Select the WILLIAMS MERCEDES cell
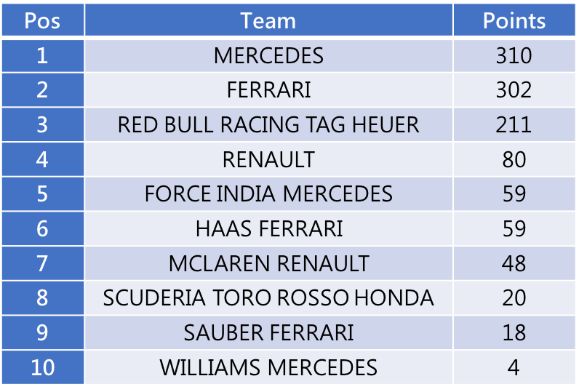Image resolution: width=579 pixels, height=392 pixels. coord(268,367)
